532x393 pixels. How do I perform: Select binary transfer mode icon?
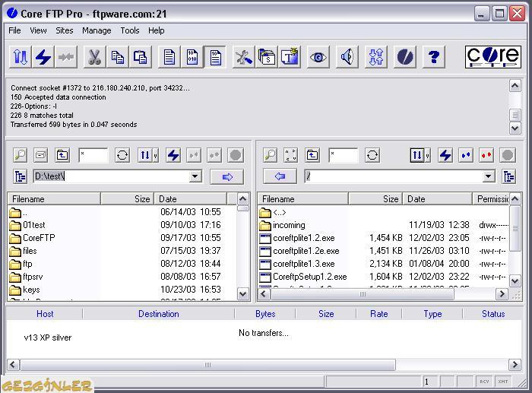[x=192, y=57]
